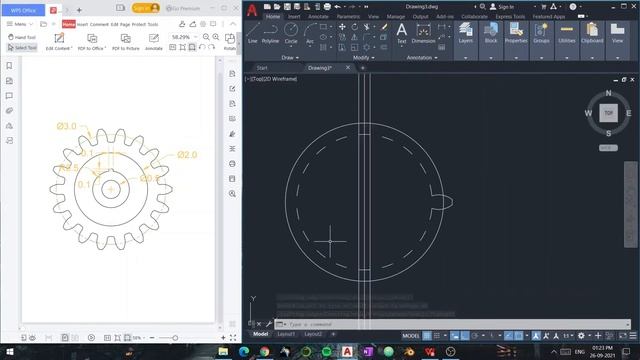Image resolution: width=640 pixels, height=360 pixels.
Task: Click the WPS Office home tab button
Action: pyautogui.click(x=23, y=10)
